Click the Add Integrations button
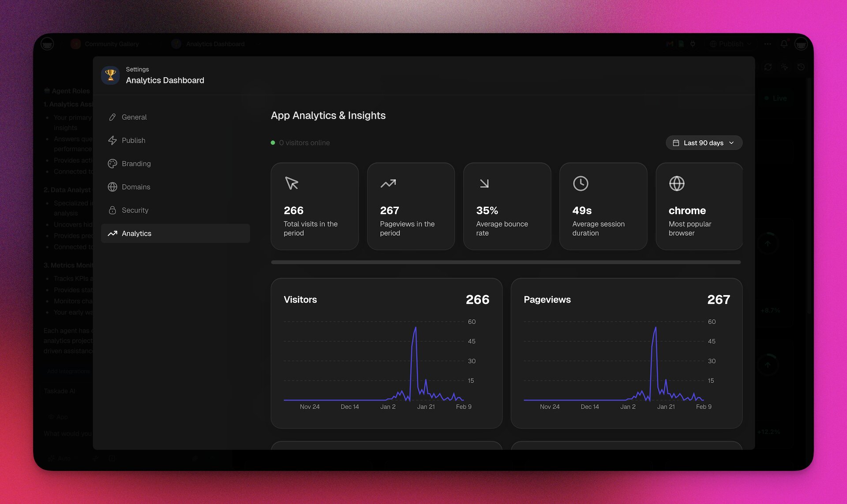Screen dimensions: 847x504 [x=68, y=371]
